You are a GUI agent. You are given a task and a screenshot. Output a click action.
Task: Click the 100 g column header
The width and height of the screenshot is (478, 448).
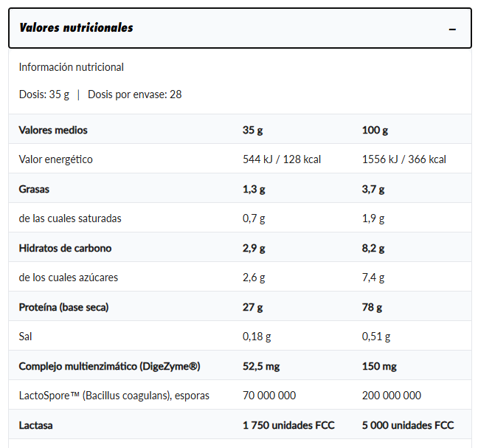point(375,130)
